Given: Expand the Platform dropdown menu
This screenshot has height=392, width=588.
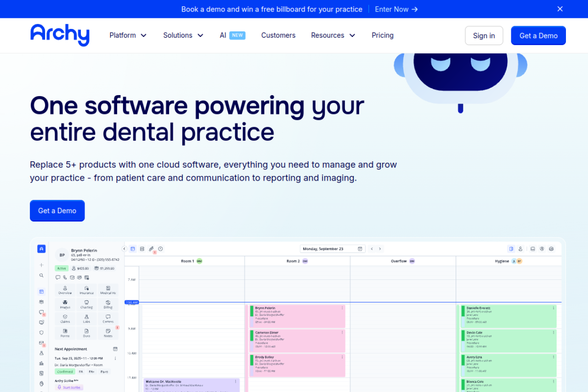Looking at the screenshot, I should tap(128, 35).
